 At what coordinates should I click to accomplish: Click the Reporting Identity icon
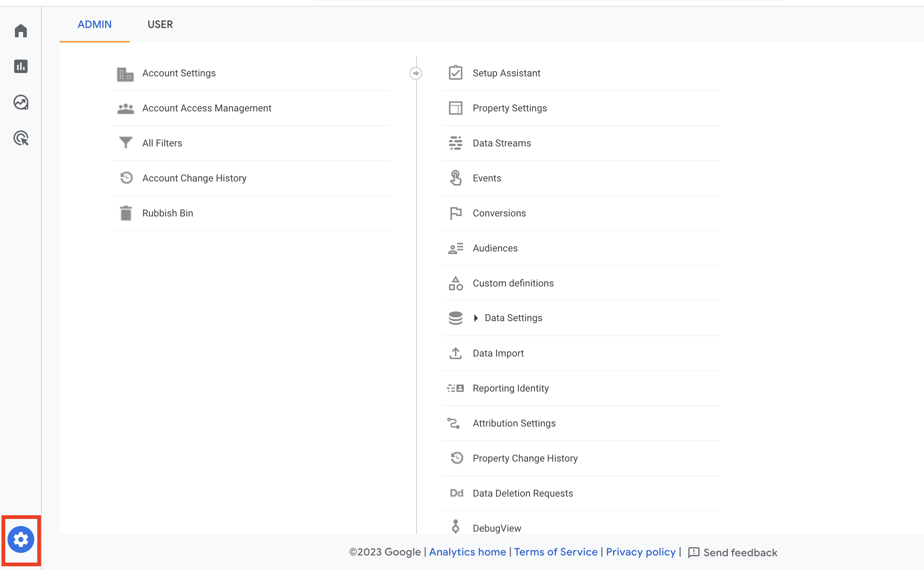pos(455,388)
